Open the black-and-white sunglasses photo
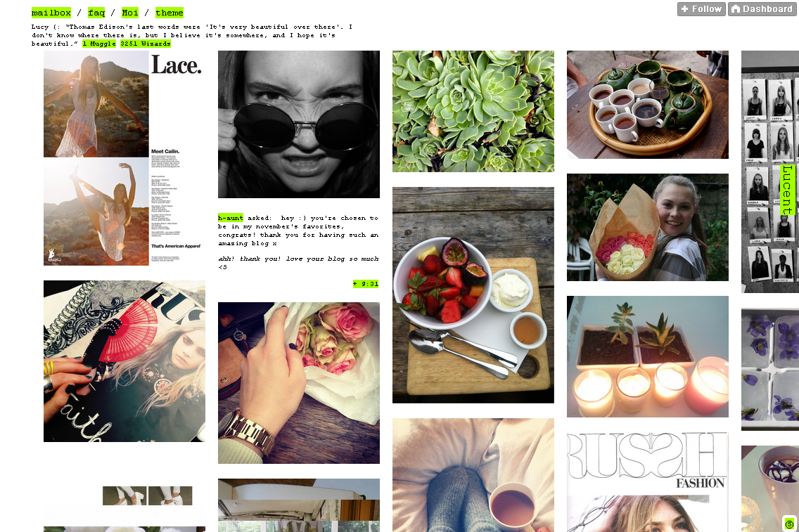This screenshot has width=799, height=532. (x=299, y=124)
